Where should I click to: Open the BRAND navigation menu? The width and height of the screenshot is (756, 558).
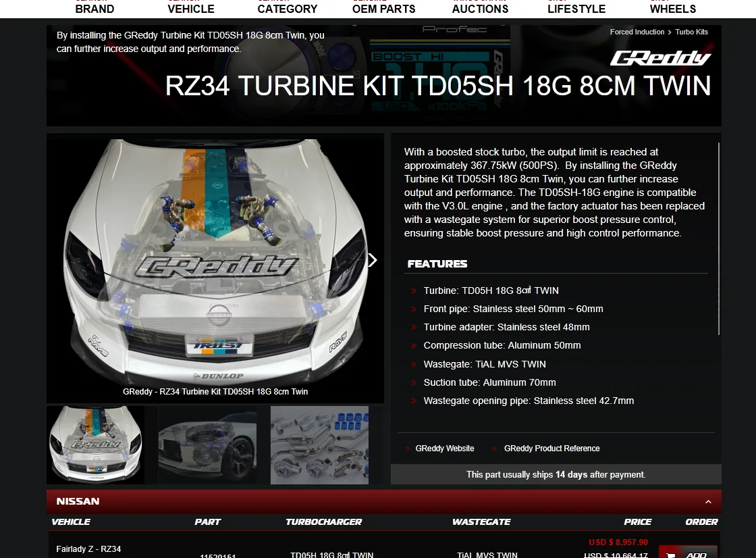point(94,9)
